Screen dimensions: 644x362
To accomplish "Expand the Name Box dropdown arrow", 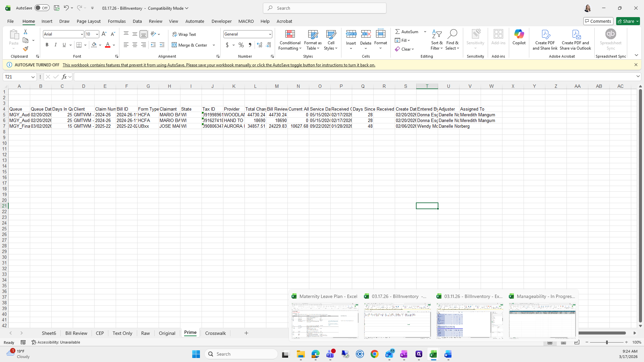I will pyautogui.click(x=33, y=77).
